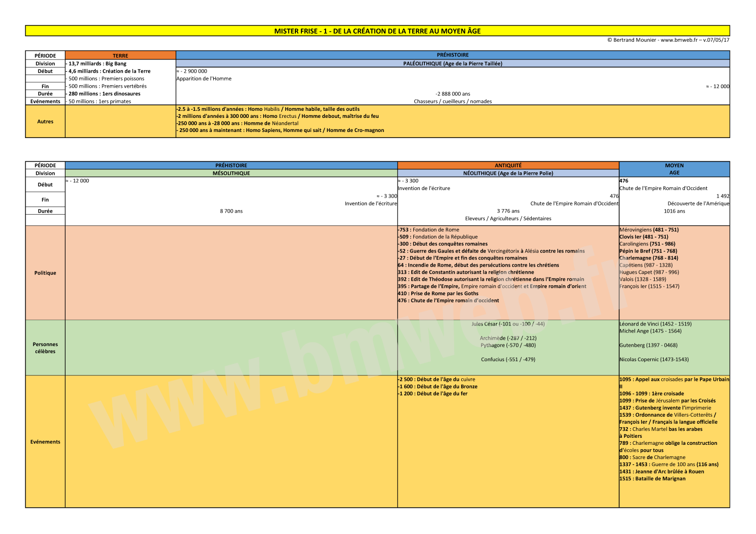756x534 pixels.
Task: Click 'Découverte de l'Amérique' text
Action: (699, 204)
